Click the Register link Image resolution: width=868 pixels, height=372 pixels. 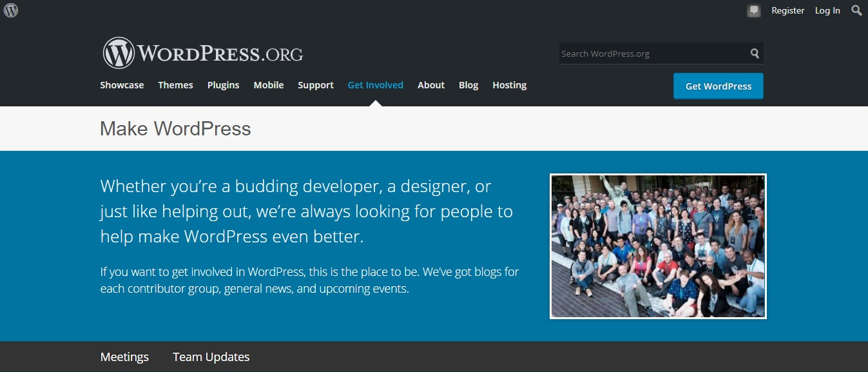[x=787, y=10]
